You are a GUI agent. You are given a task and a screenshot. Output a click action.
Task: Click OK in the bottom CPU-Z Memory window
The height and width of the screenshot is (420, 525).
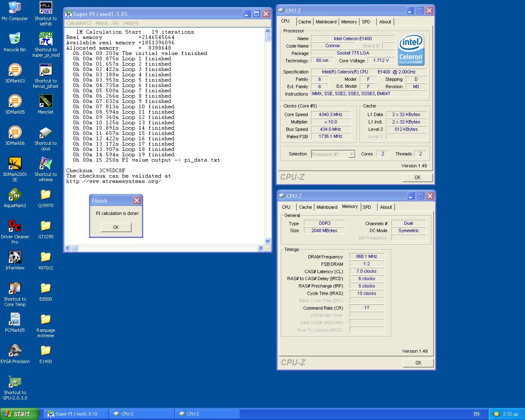pyautogui.click(x=418, y=363)
